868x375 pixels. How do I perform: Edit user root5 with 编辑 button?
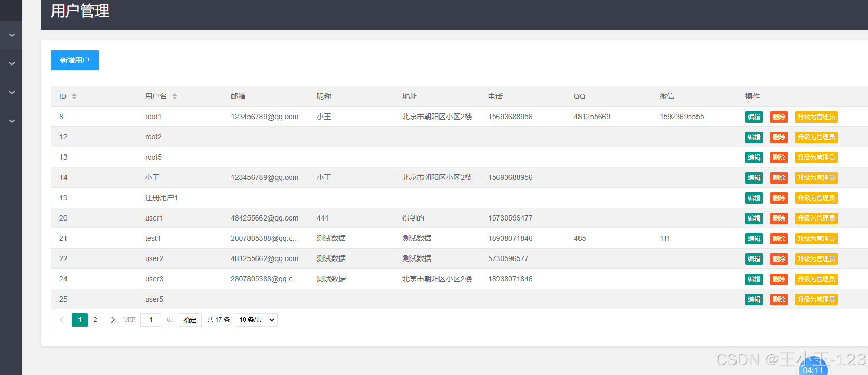[x=754, y=158]
